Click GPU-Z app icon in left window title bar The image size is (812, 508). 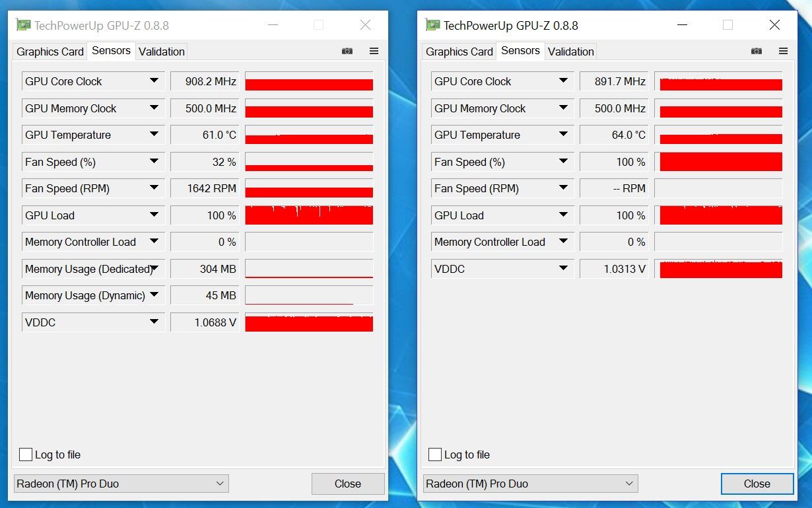[24, 25]
